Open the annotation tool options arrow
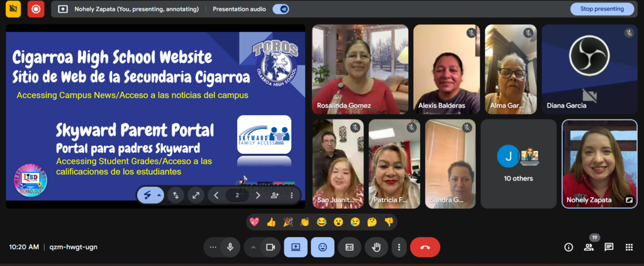The width and height of the screenshot is (644, 266). 159,196
